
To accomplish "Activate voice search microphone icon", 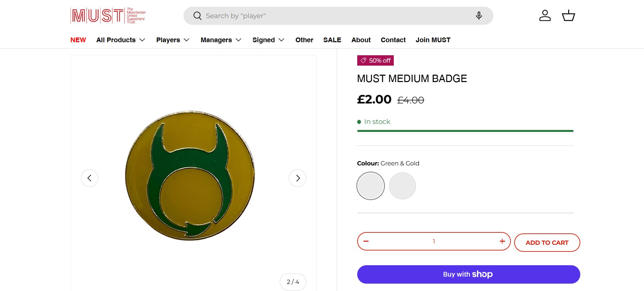I will click(479, 16).
